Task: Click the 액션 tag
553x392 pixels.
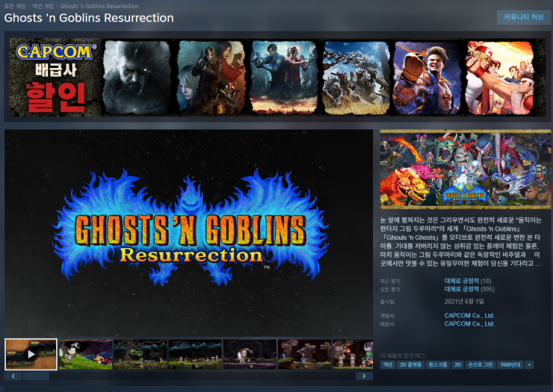Action: [388, 365]
